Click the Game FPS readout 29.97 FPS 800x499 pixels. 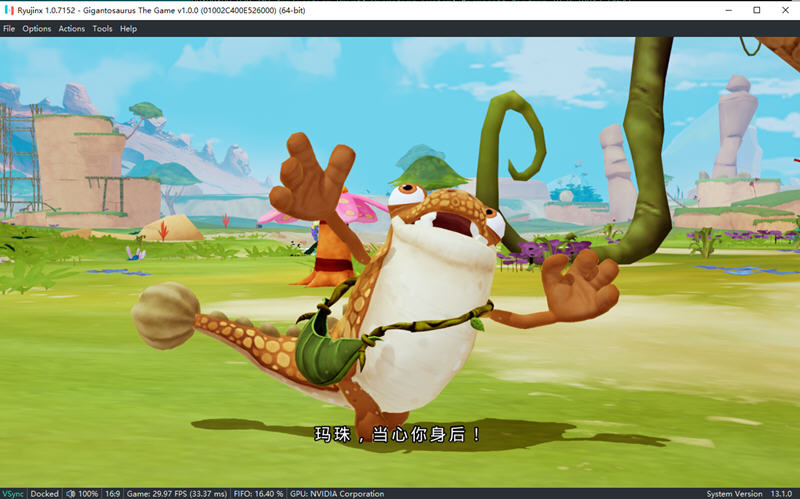(177, 493)
